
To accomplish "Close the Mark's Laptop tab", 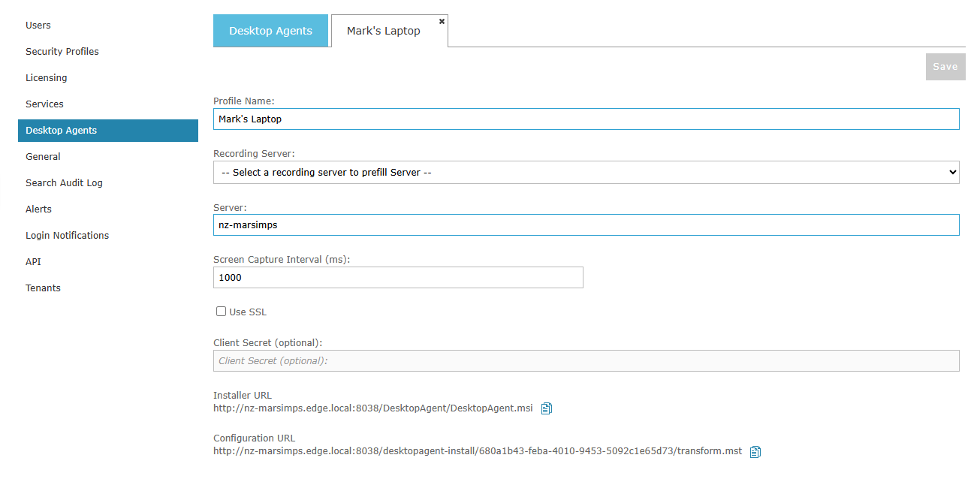I will [442, 21].
